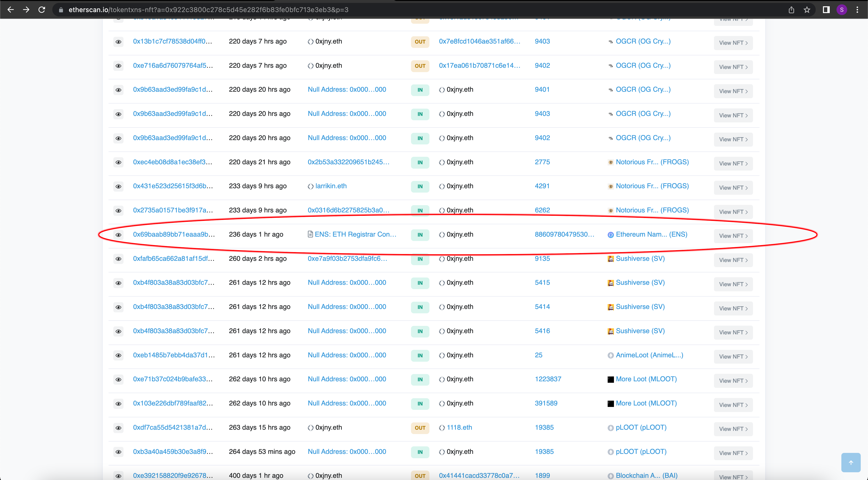868x480 pixels.
Task: Toggle the eye icon for token 9135 Sushiverse row
Action: (118, 259)
